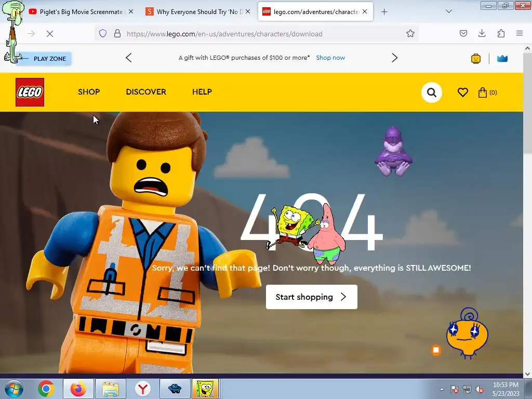532x399 pixels.
Task: Open a new tab with the plus button
Action: pyautogui.click(x=384, y=12)
